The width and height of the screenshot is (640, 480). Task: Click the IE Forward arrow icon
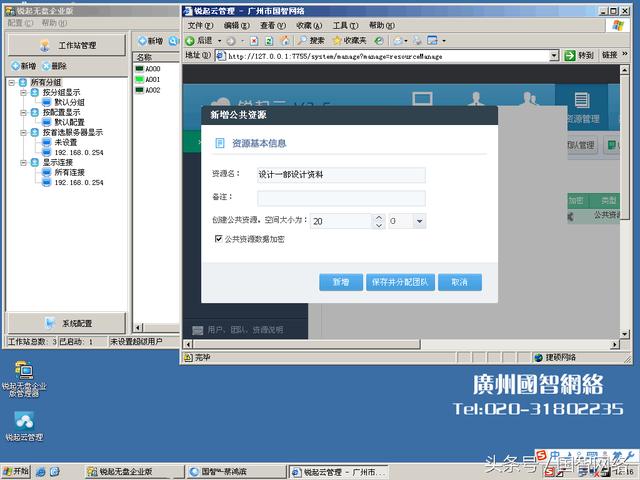point(231,41)
